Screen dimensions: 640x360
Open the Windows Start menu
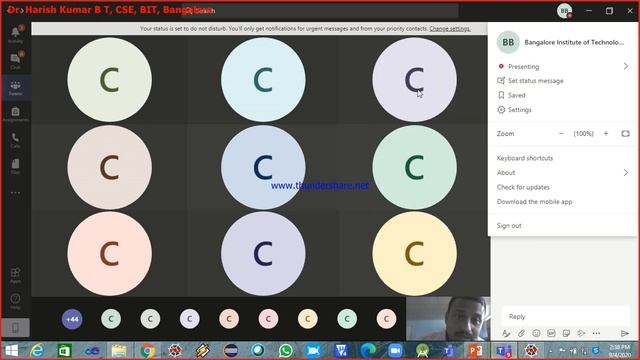pyautogui.click(x=11, y=351)
